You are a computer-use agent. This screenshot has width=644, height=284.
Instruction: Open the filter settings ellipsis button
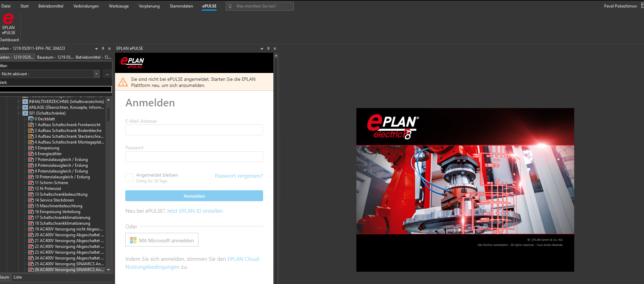107,74
